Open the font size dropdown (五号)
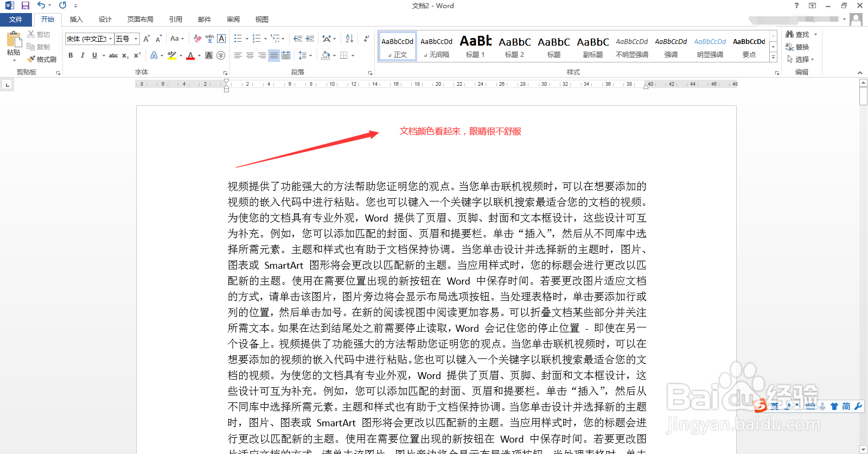This screenshot has height=454, width=868. [x=136, y=39]
